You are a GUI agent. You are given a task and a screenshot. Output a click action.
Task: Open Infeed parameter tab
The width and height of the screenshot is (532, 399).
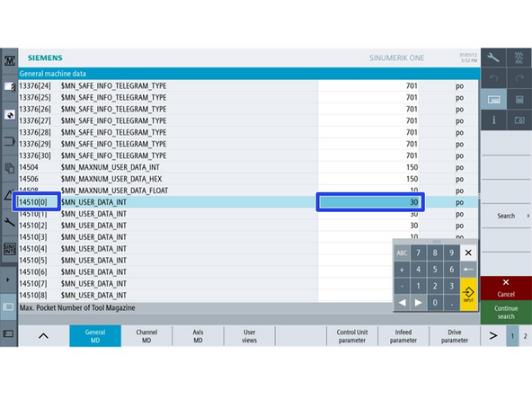[x=403, y=336]
